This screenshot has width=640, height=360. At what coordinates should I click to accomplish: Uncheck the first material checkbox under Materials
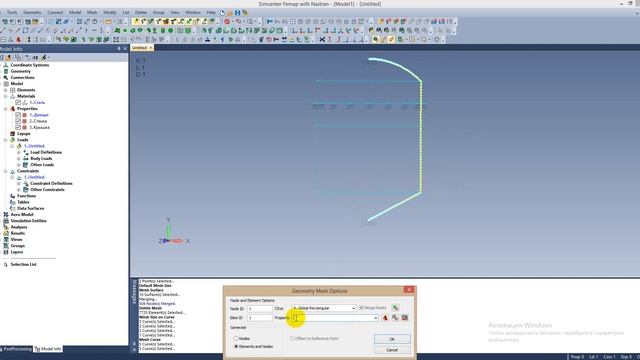pos(18,102)
